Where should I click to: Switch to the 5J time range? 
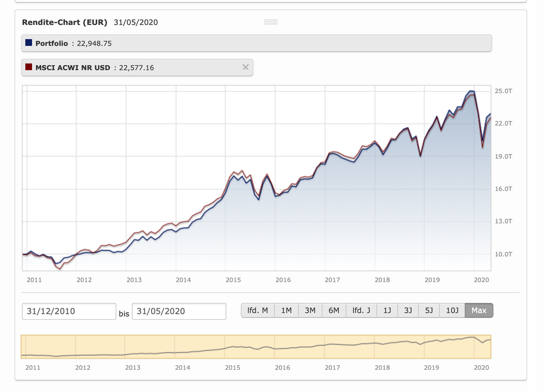point(429,310)
